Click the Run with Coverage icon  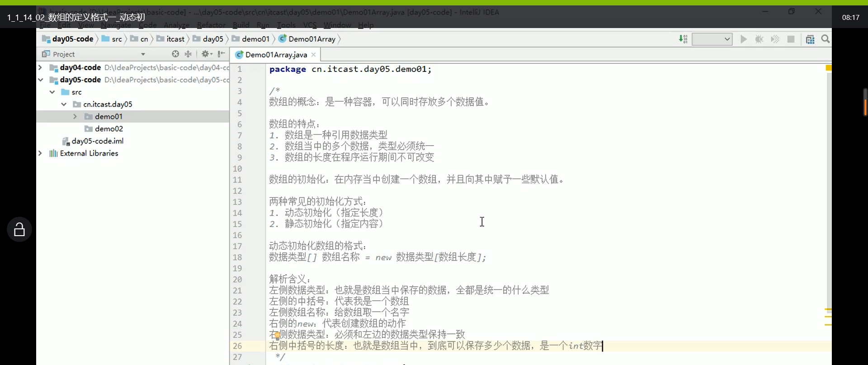(775, 39)
